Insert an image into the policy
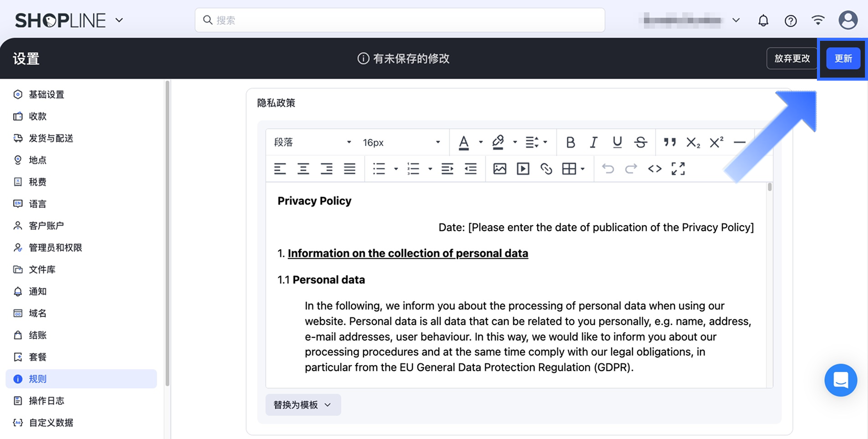The width and height of the screenshot is (868, 439). [x=500, y=169]
